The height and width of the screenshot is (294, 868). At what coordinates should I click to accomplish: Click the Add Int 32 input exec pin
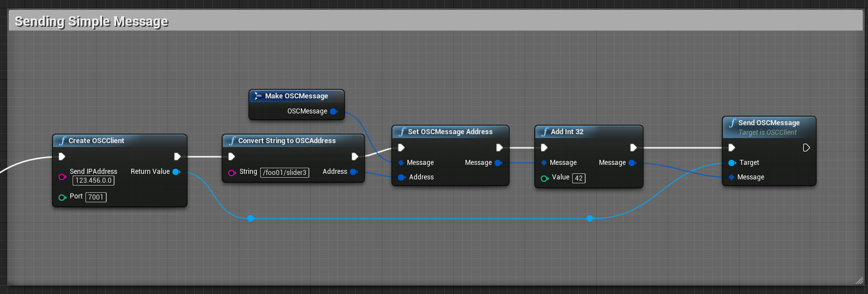[x=544, y=148]
